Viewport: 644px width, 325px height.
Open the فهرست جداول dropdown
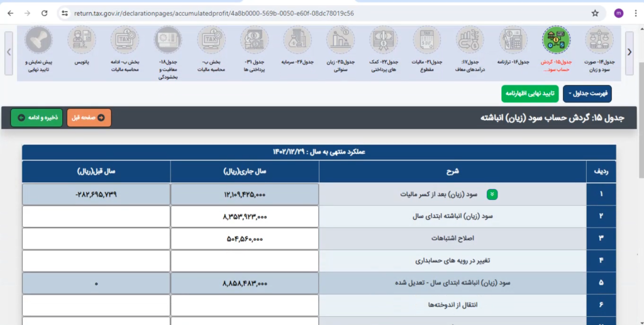pyautogui.click(x=587, y=94)
